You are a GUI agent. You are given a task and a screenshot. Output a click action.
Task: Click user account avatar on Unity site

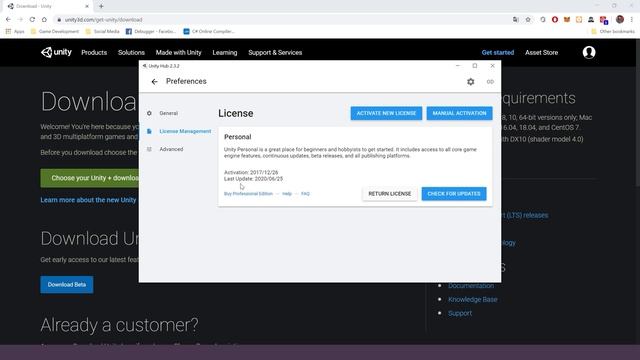(589, 52)
